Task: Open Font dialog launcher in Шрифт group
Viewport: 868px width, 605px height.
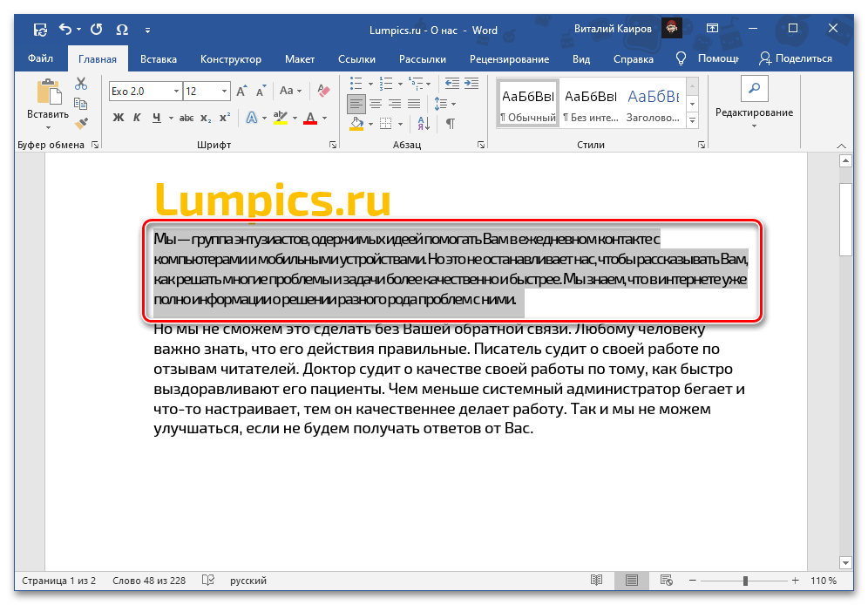Action: point(333,145)
